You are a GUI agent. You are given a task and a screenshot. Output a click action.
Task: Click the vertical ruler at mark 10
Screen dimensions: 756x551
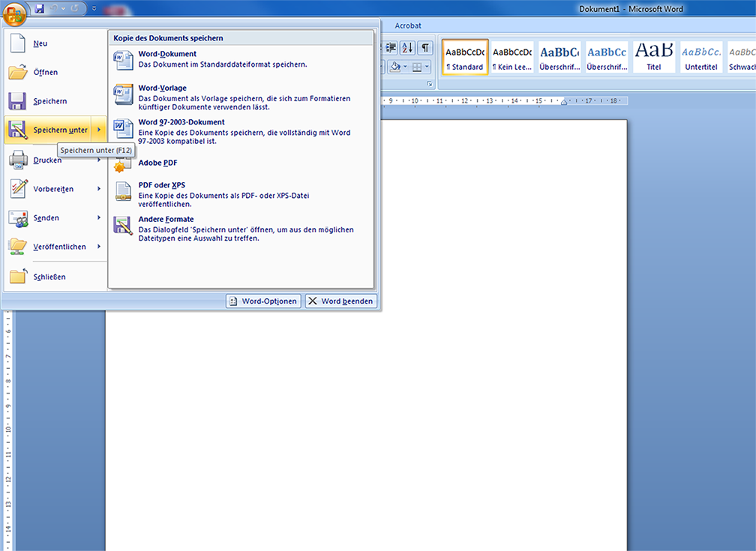click(7, 429)
